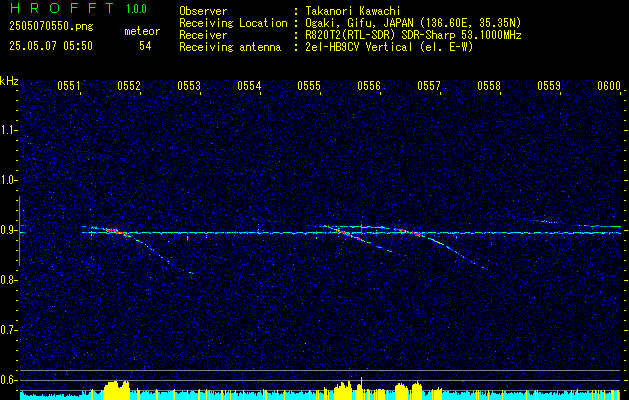
Task: Click the red meteor echo near 0552
Action: (x=116, y=232)
